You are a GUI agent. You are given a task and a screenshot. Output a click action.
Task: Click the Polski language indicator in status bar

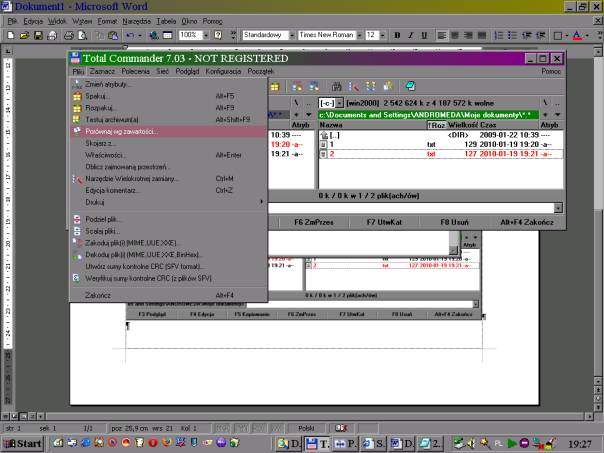[306, 428]
